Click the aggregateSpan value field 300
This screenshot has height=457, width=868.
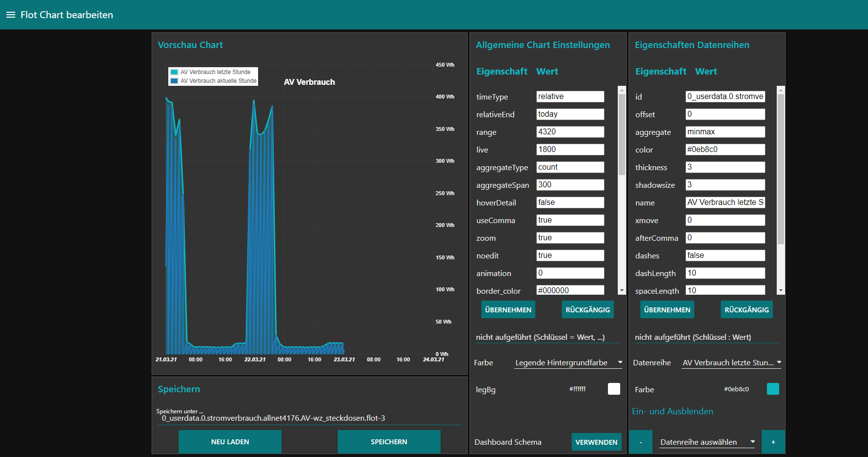point(570,185)
